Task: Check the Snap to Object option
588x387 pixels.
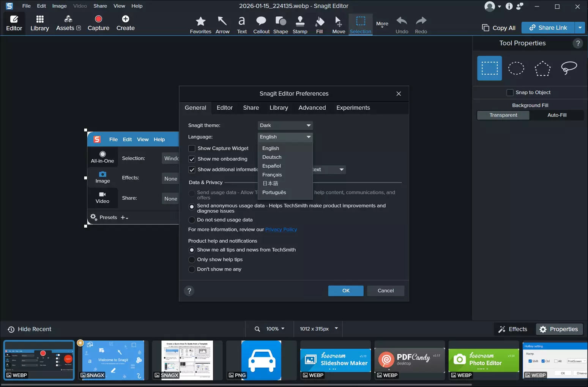Action: pos(510,93)
